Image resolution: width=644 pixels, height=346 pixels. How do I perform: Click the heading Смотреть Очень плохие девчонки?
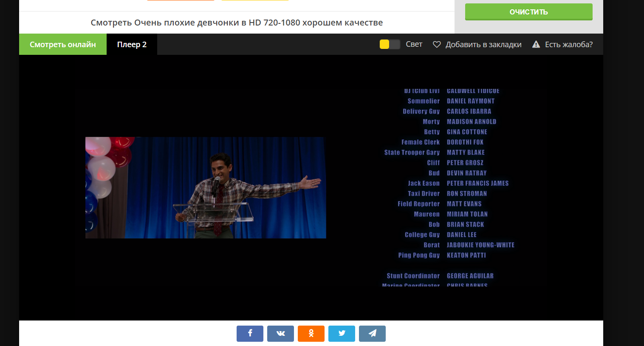(237, 23)
